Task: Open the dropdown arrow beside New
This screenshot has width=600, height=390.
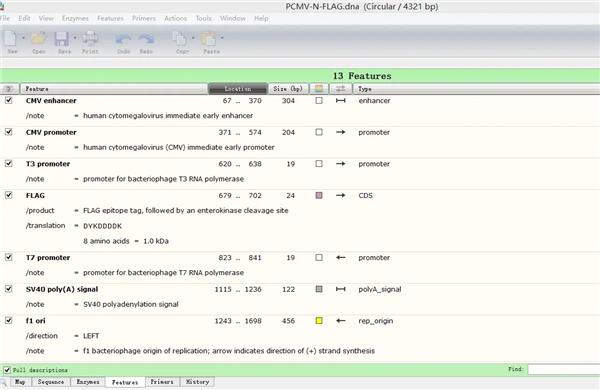Action: 23,38
